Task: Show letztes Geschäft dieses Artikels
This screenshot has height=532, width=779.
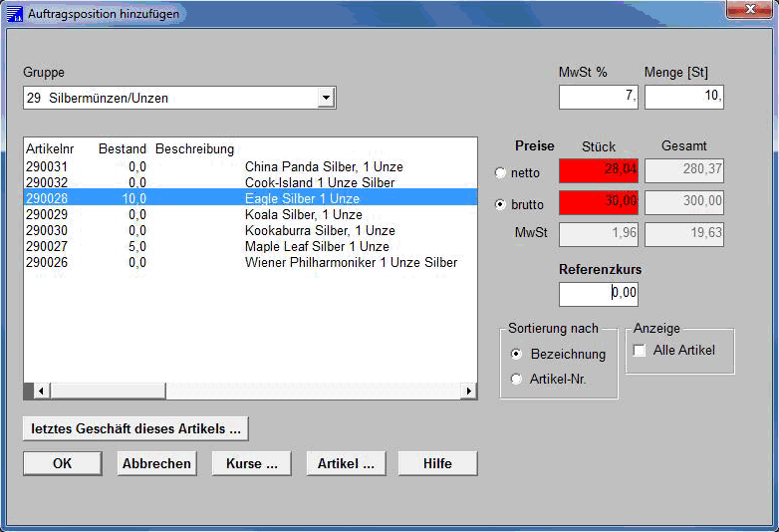Action: 135,428
